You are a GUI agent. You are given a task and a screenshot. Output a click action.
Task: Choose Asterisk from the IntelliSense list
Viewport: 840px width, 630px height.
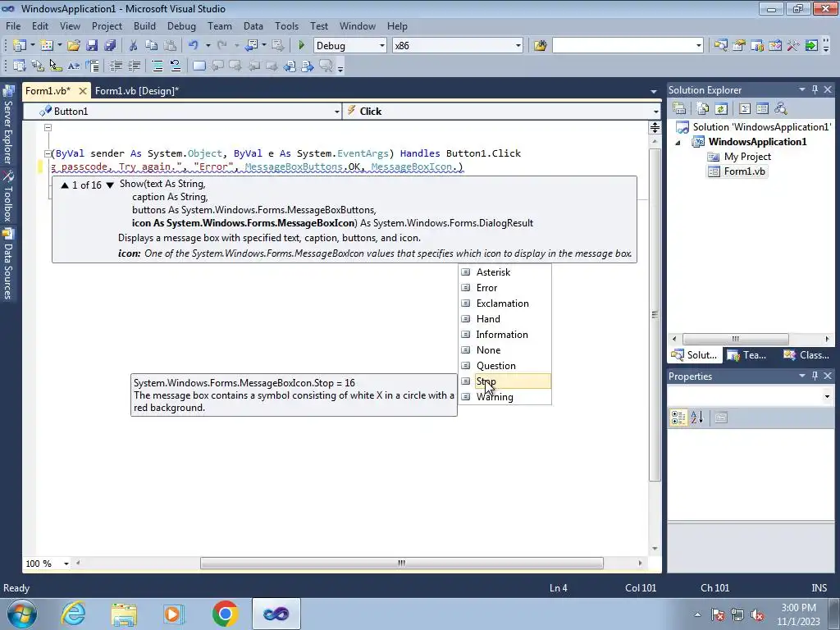tap(505, 272)
